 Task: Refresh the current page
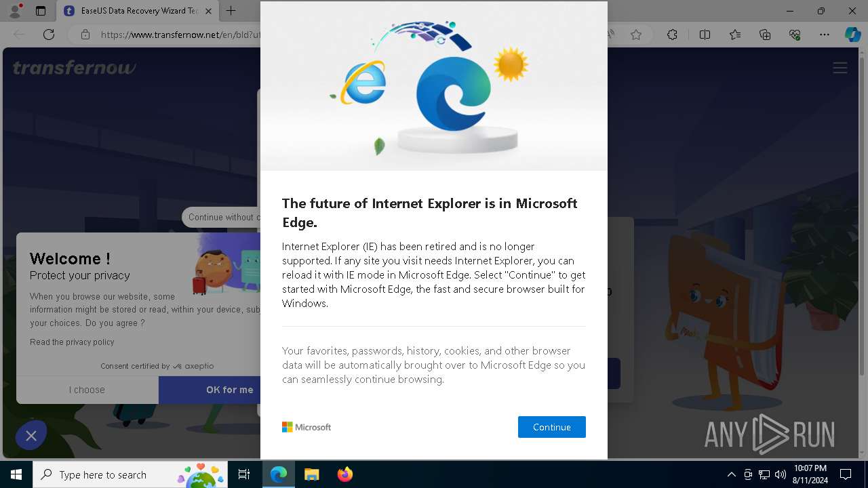click(49, 35)
